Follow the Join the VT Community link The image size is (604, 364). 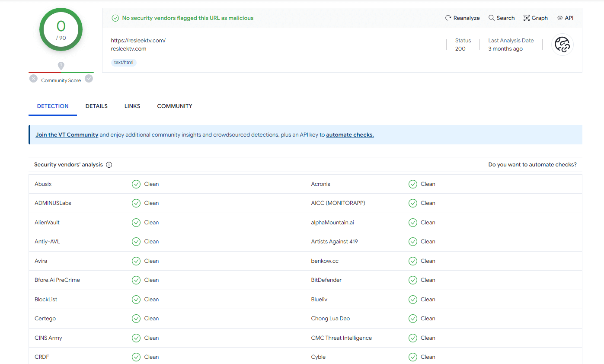67,135
